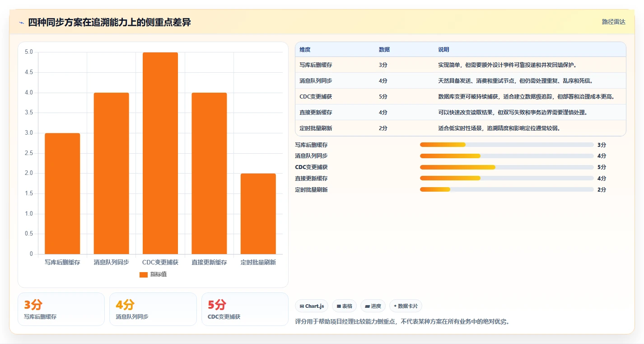Image resolution: width=644 pixels, height=344 pixels.
Task: Click the 直接更新缓存 progress list label
Action: (311, 178)
